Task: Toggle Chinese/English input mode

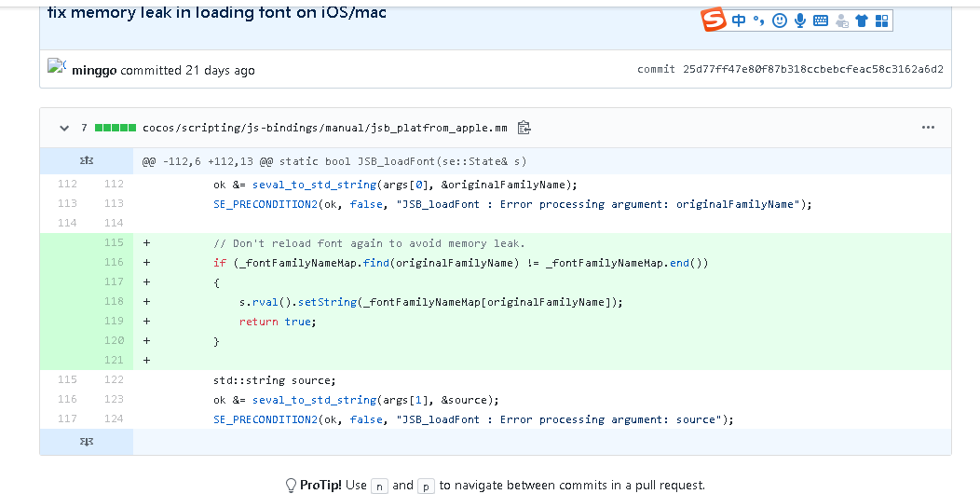Action: coord(739,20)
